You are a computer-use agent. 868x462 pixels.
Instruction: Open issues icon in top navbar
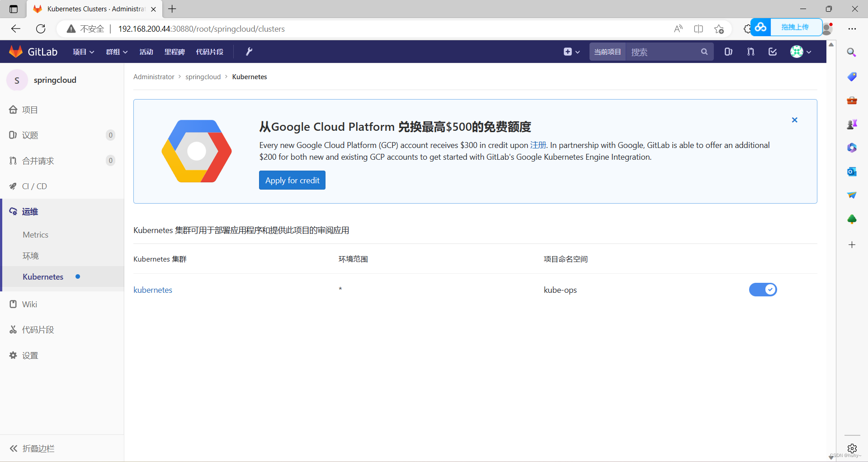coord(728,52)
